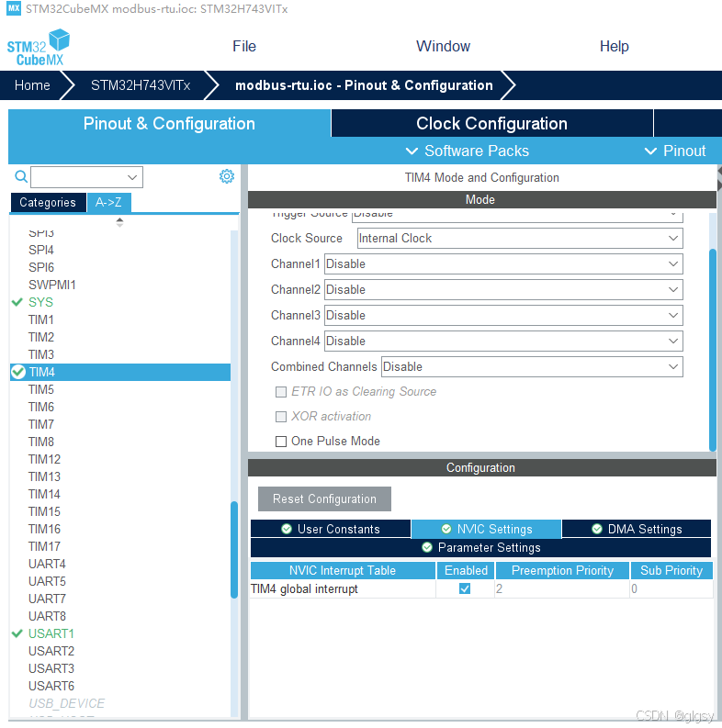This screenshot has height=728, width=722.
Task: Select UART8 in the peripheral list
Action: (47, 616)
